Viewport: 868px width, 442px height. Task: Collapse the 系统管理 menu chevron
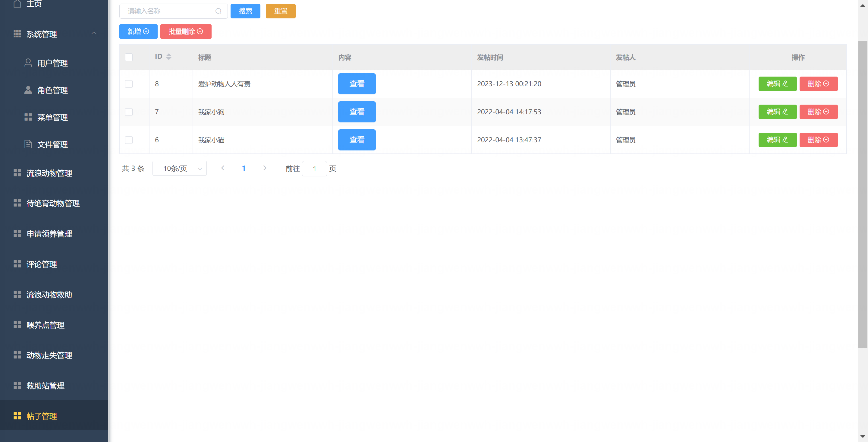click(94, 33)
